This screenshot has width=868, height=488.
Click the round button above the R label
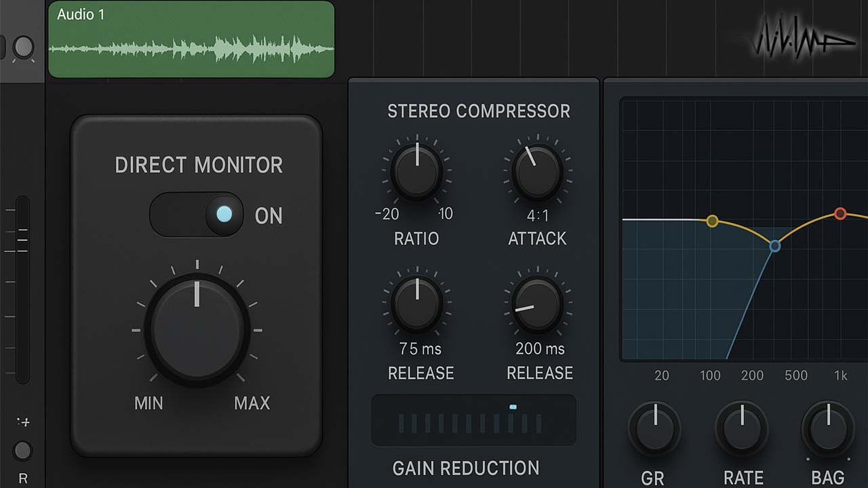click(x=23, y=451)
